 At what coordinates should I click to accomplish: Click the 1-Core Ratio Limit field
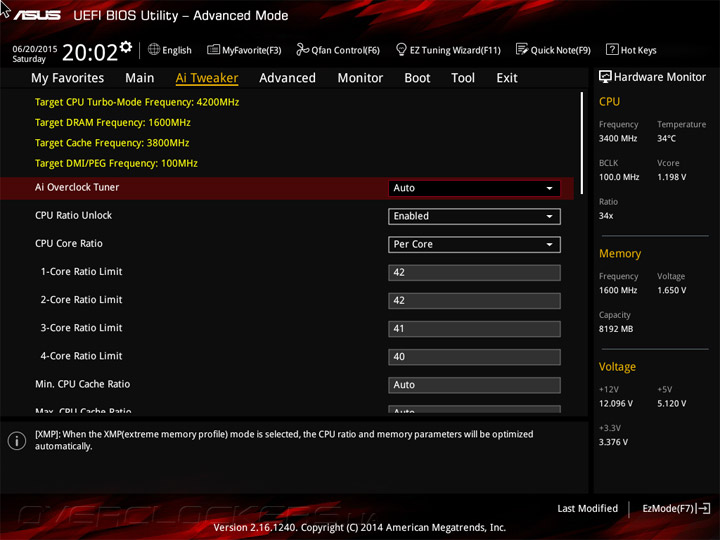[x=474, y=272]
